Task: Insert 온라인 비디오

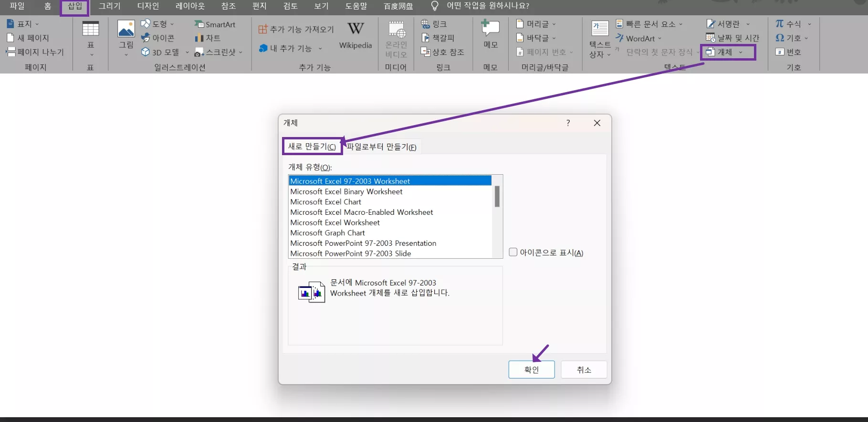Action: pyautogui.click(x=396, y=39)
